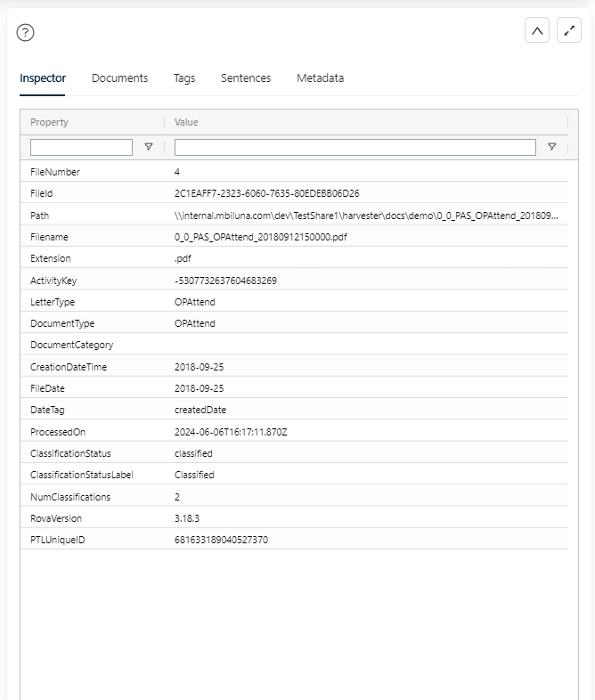Image resolution: width=595 pixels, height=700 pixels.
Task: Go to the Metadata tab
Action: click(320, 78)
